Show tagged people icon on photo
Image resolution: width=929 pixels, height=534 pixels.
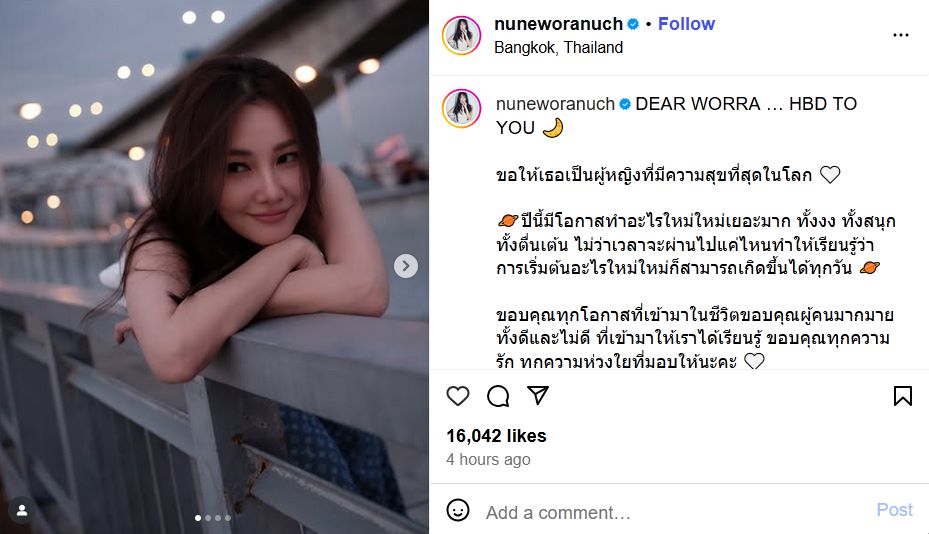[x=22, y=510]
